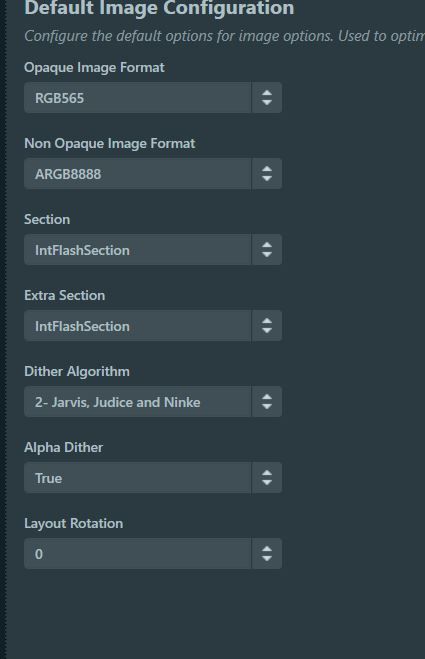This screenshot has width=425, height=659.
Task: Click the Section field up-down arrow icon
Action: pos(267,250)
